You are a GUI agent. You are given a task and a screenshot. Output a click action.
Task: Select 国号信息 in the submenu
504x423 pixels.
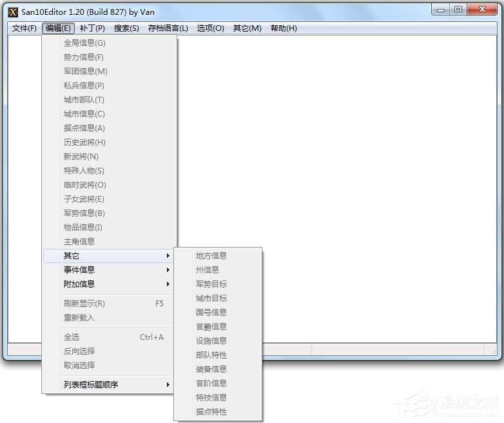click(218, 312)
